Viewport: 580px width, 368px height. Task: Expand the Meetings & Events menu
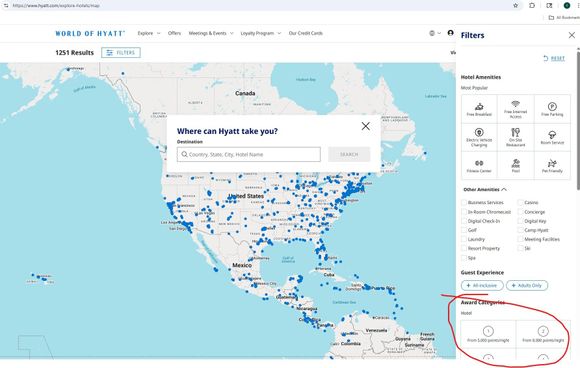pyautogui.click(x=211, y=33)
